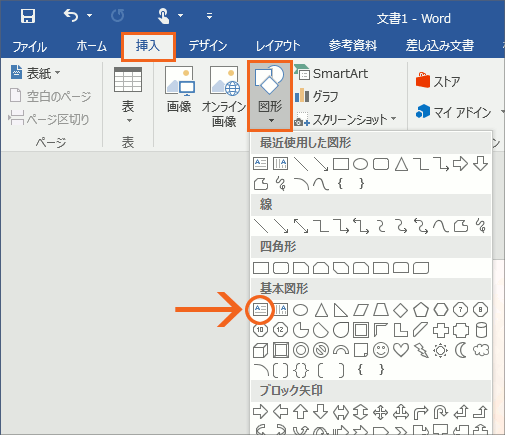
Task: Open the レイアウト tab
Action: (x=278, y=46)
